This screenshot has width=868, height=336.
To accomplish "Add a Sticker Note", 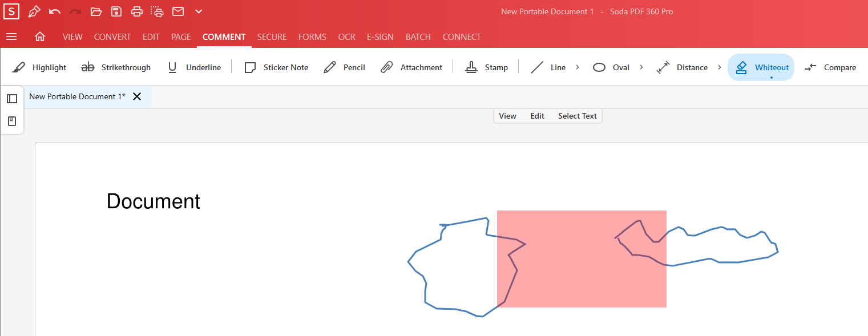I will pyautogui.click(x=276, y=67).
